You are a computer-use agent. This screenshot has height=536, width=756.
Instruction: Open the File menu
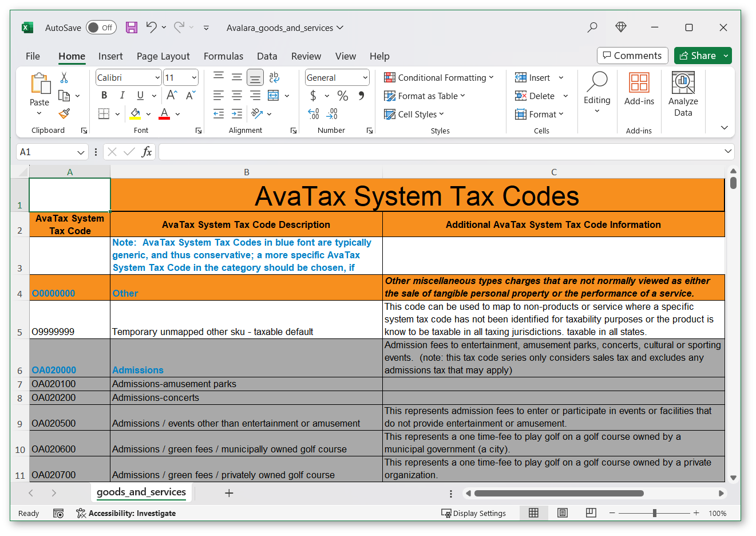click(x=33, y=56)
